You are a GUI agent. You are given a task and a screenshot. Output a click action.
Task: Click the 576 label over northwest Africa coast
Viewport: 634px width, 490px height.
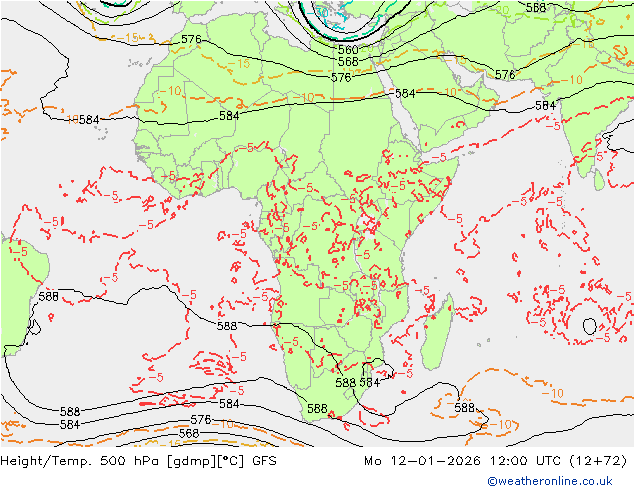pos(191,39)
